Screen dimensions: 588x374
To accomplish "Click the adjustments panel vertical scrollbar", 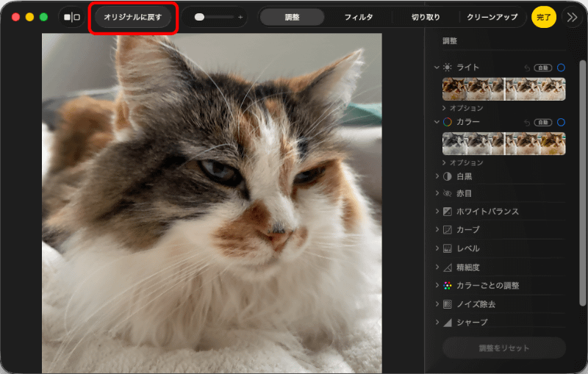I will 582,181.
